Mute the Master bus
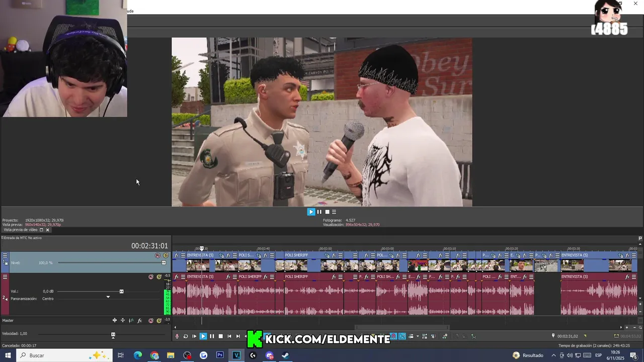644x362 pixels. pos(151,320)
